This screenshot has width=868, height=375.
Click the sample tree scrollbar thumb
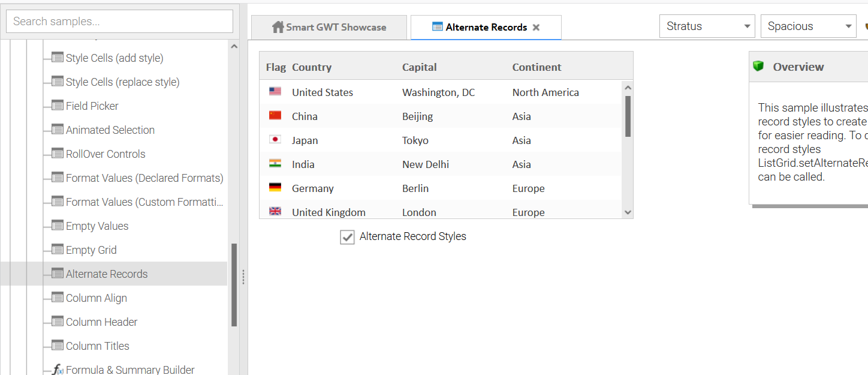[234, 285]
